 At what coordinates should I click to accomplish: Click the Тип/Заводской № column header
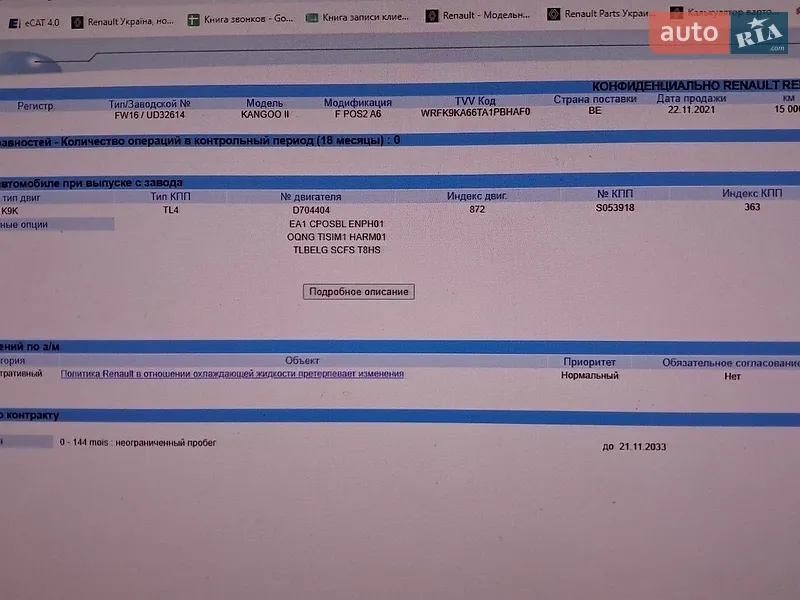[x=149, y=104]
